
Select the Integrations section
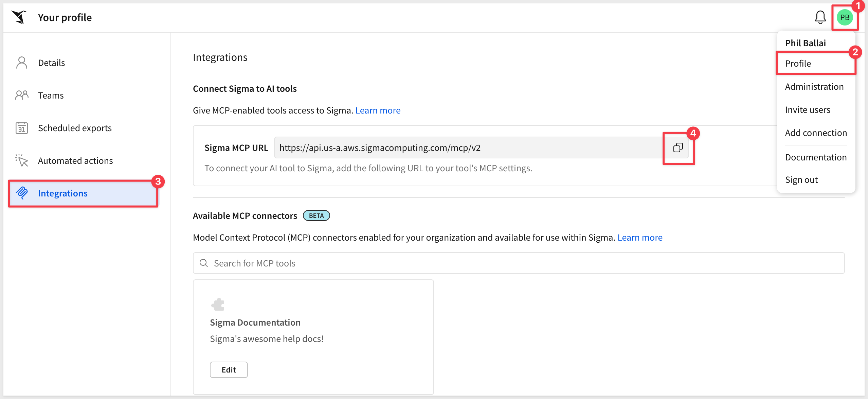(x=84, y=193)
